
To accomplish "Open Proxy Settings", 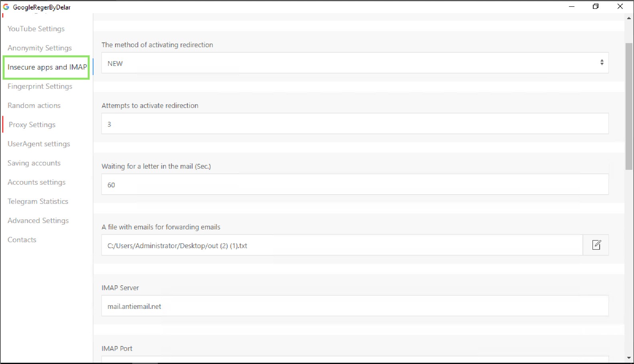I will point(32,125).
